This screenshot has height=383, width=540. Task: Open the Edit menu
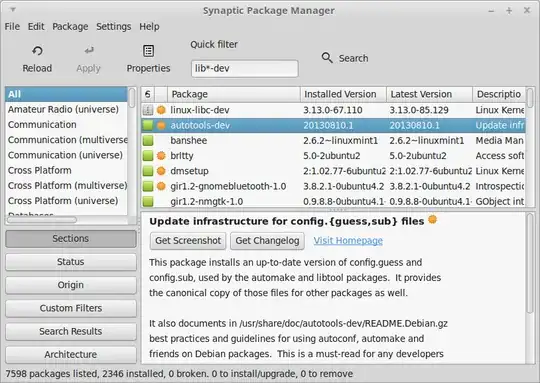(x=36, y=27)
